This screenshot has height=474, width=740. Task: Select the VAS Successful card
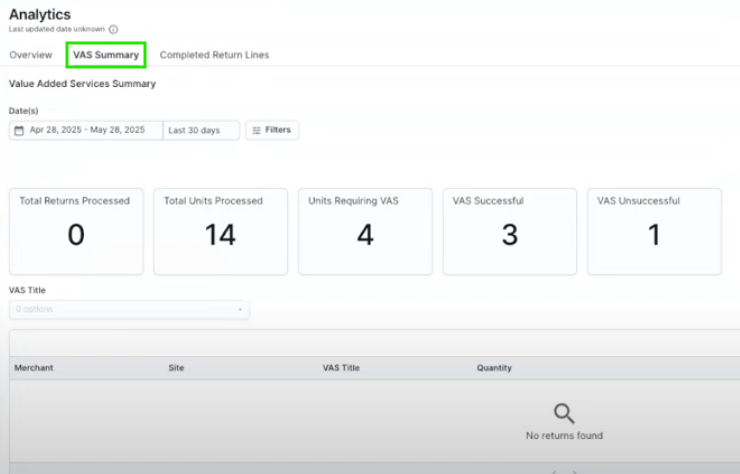pos(509,231)
